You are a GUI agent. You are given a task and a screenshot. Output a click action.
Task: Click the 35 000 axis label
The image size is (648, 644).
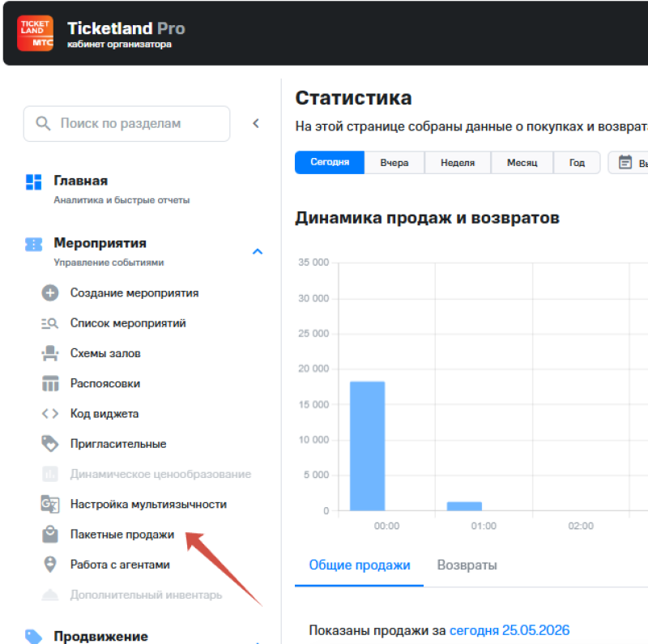point(313,262)
